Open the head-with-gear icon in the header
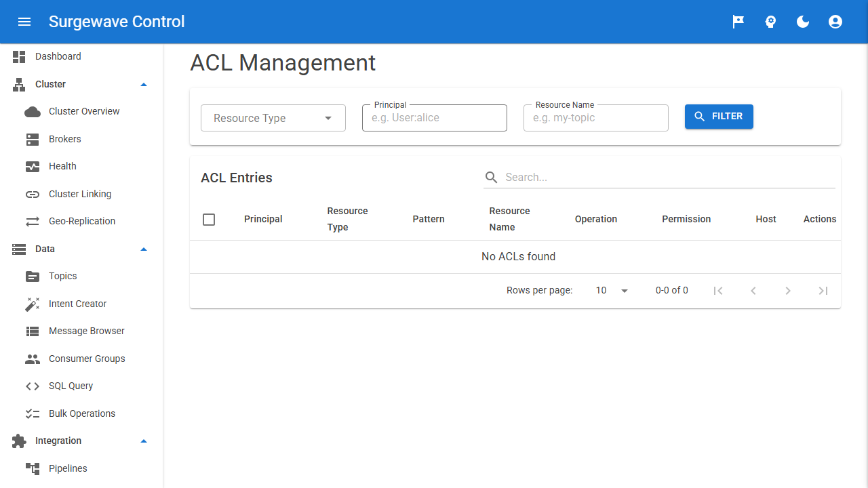Viewport: 868px width, 488px height. coord(770,22)
